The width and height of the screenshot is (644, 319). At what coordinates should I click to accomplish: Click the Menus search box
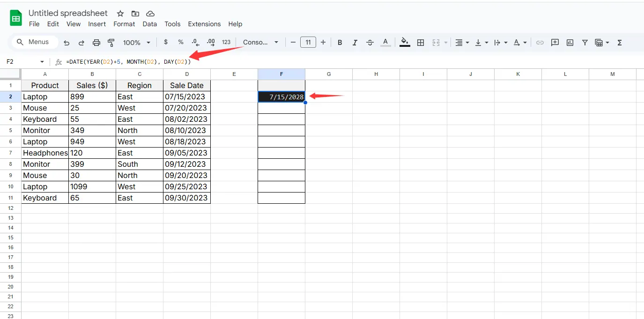click(x=35, y=42)
